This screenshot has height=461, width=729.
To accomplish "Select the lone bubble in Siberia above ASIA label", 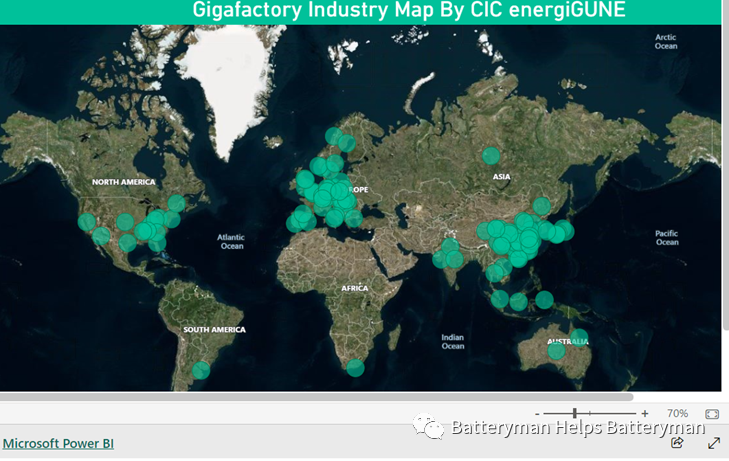I will point(491,156).
